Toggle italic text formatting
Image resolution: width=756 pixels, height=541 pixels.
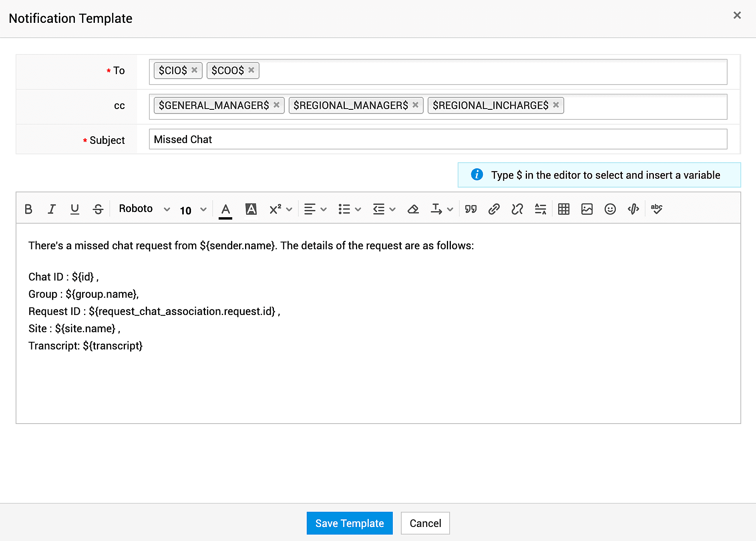click(51, 209)
